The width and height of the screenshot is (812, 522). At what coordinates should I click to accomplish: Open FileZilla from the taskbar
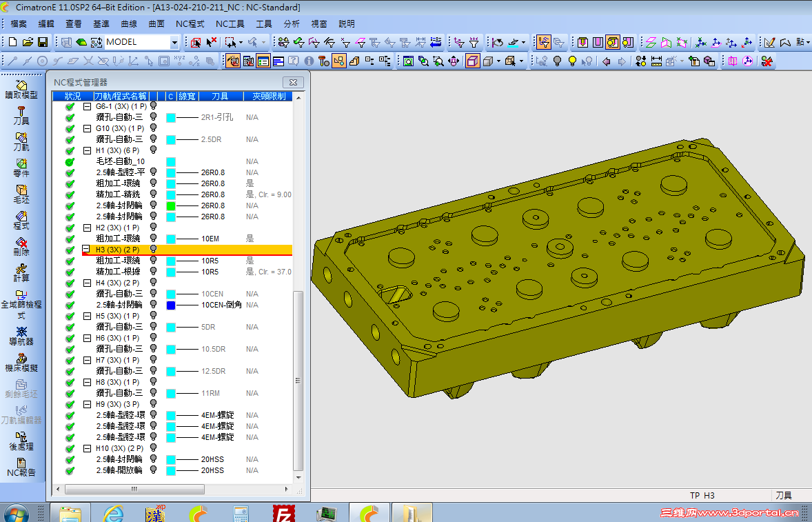pos(283,514)
